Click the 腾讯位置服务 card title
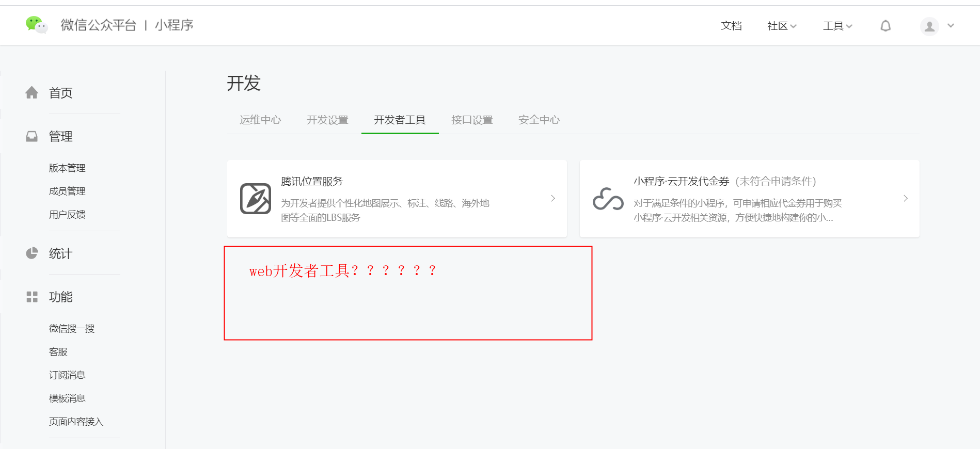The image size is (980, 449). coord(312,181)
